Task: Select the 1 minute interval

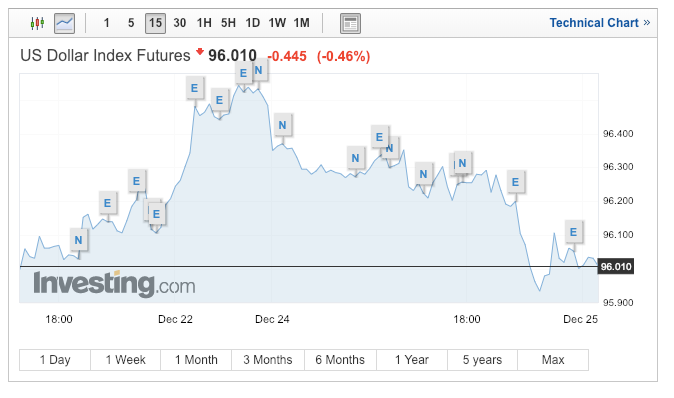Action: (x=106, y=23)
